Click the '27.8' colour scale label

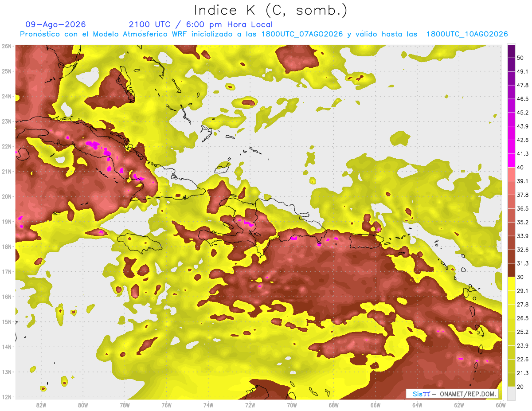pos(523,305)
